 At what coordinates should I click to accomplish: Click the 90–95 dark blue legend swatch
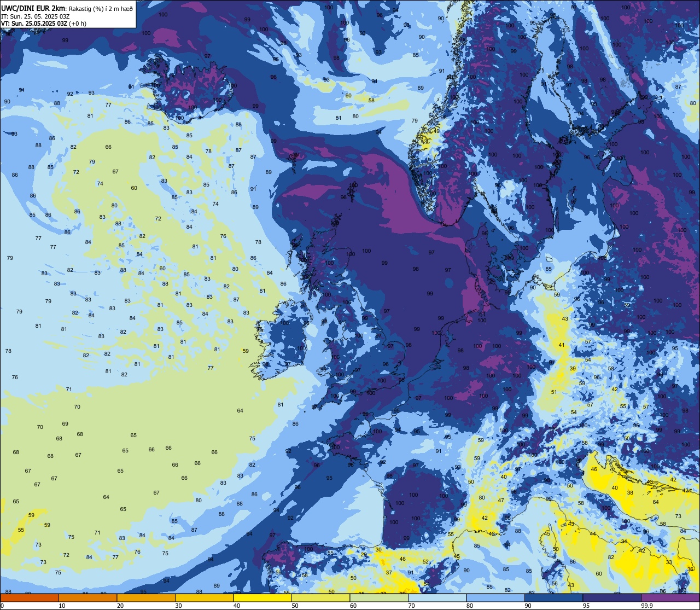[x=554, y=597]
